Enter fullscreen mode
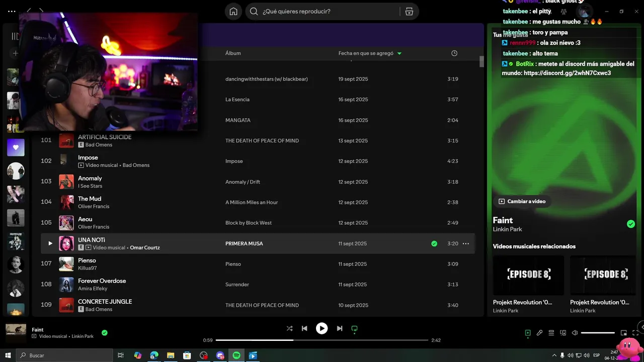 click(635, 333)
